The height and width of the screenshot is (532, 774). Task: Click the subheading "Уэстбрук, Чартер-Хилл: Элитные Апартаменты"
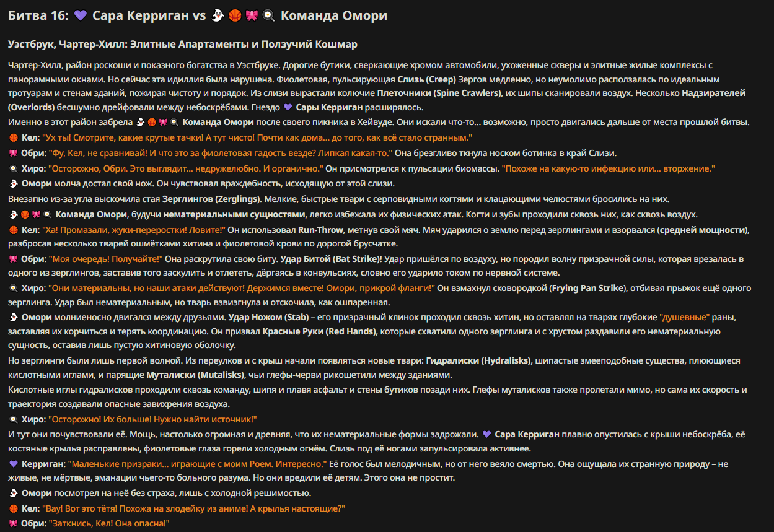pos(183,45)
